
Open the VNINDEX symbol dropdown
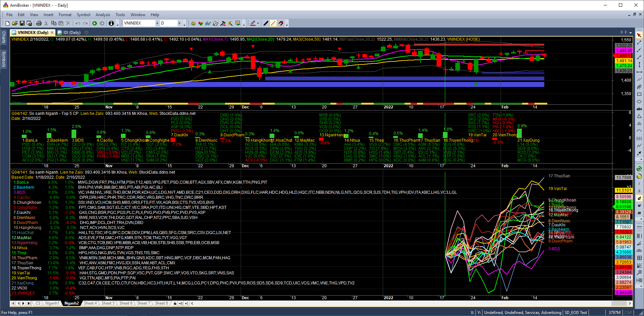coord(157,23)
